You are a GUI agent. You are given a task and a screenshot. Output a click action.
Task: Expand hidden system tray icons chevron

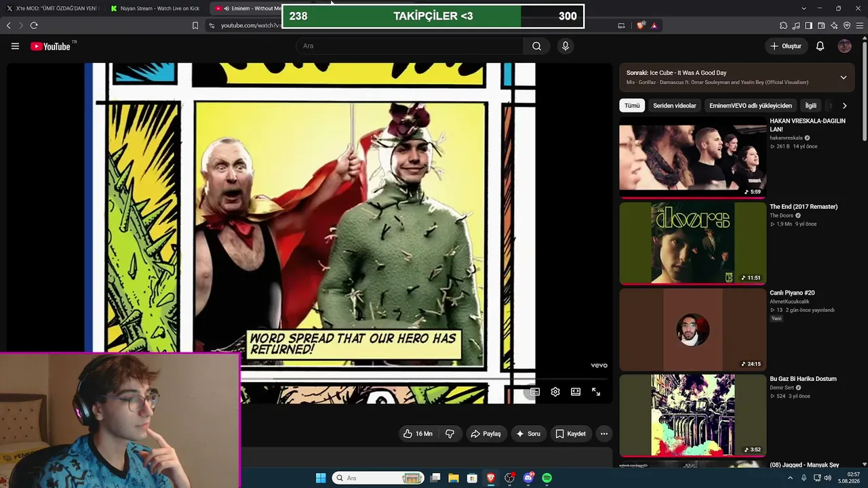click(x=790, y=478)
